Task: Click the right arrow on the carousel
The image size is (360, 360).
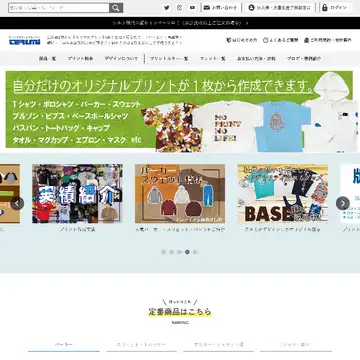Action: point(343,203)
